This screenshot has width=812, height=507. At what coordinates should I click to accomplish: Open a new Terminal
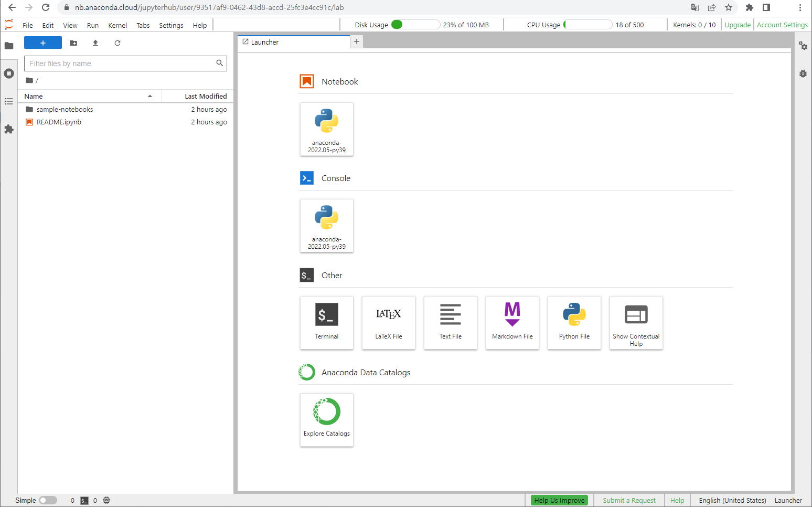tap(327, 323)
